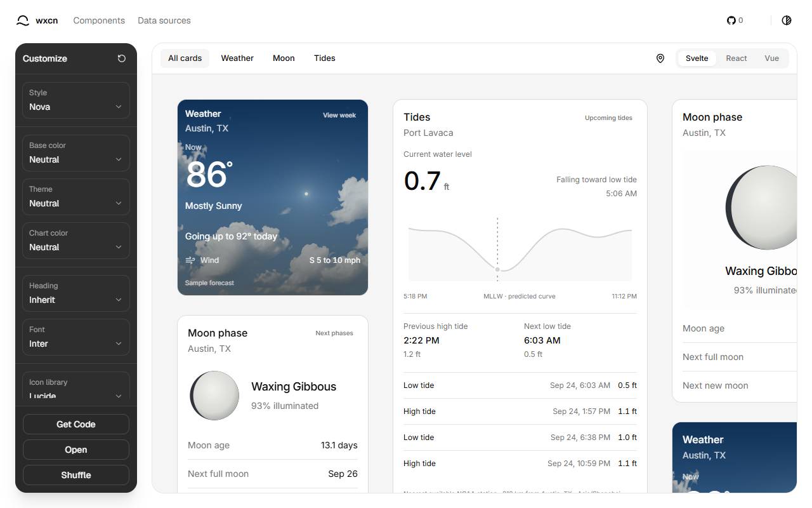Image resolution: width=812 pixels, height=508 pixels.
Task: Open the Data sources nav link
Action: (x=164, y=20)
